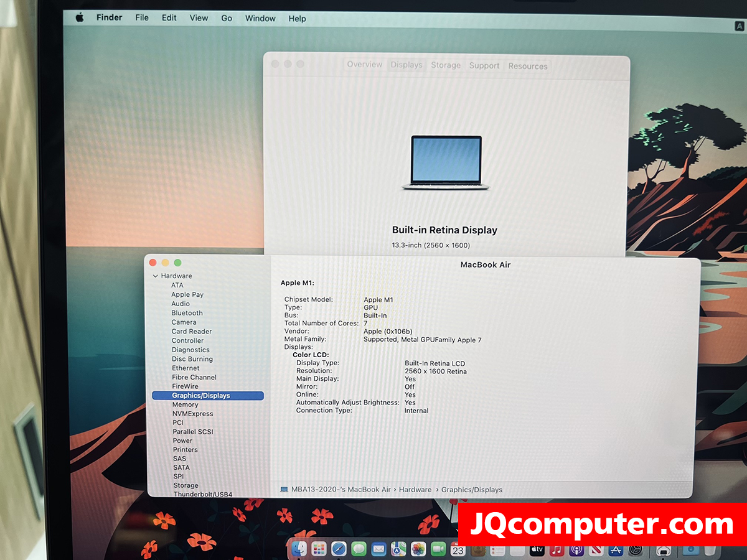
Task: Click the input source icon in menu bar
Action: click(739, 26)
